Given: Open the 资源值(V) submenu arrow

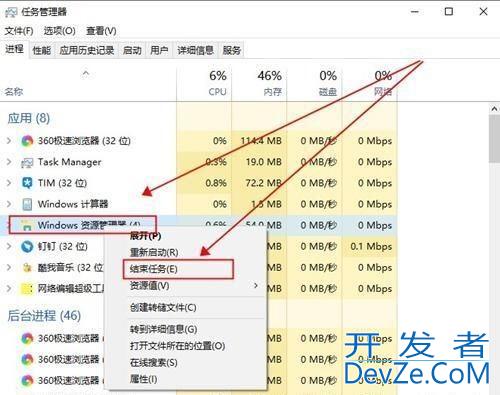Looking at the screenshot, I should point(256,286).
